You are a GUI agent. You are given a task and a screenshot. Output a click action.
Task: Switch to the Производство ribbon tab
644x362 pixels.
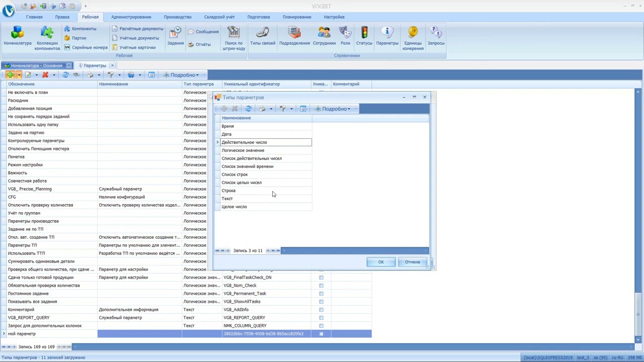point(178,17)
